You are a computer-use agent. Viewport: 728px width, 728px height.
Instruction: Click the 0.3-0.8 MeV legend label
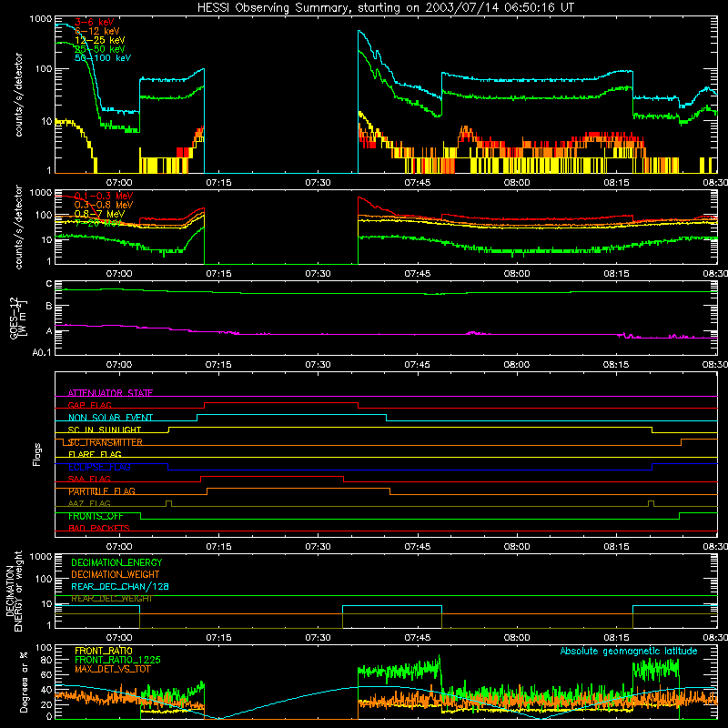point(104,205)
